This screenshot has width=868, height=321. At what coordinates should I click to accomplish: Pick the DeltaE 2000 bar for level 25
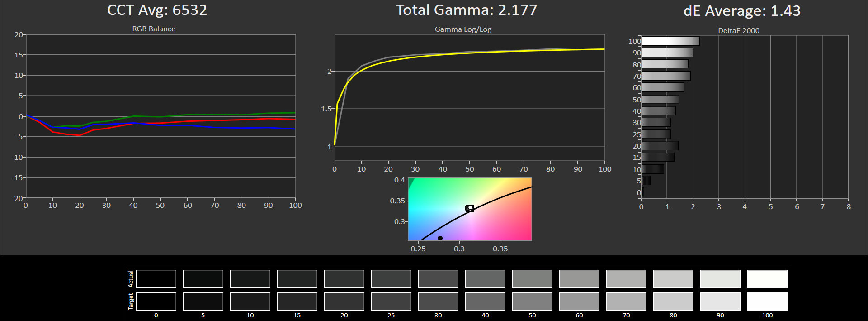point(656,134)
